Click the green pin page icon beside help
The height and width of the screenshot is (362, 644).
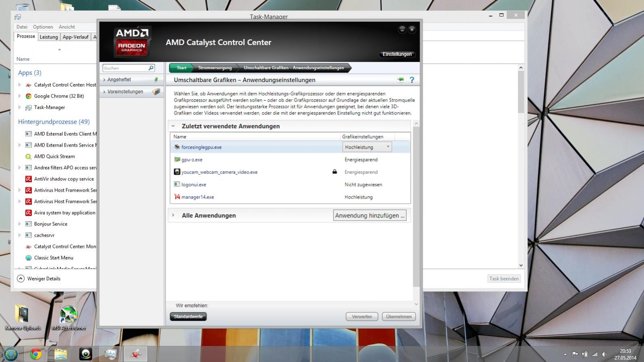click(400, 80)
